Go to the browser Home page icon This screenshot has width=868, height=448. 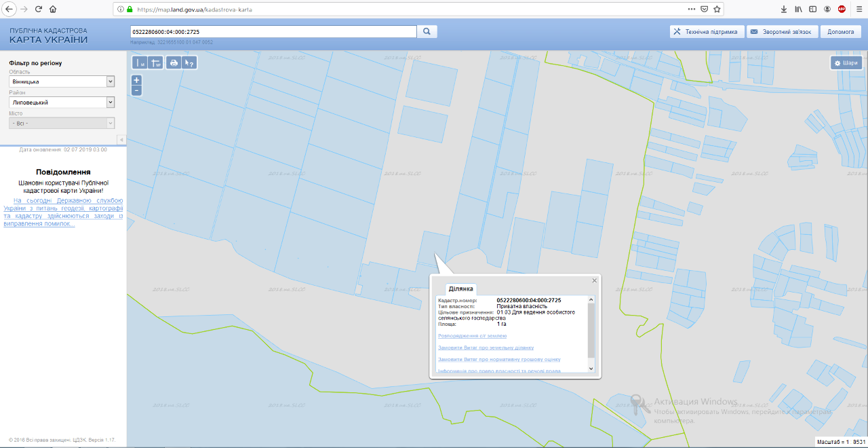pos(53,10)
